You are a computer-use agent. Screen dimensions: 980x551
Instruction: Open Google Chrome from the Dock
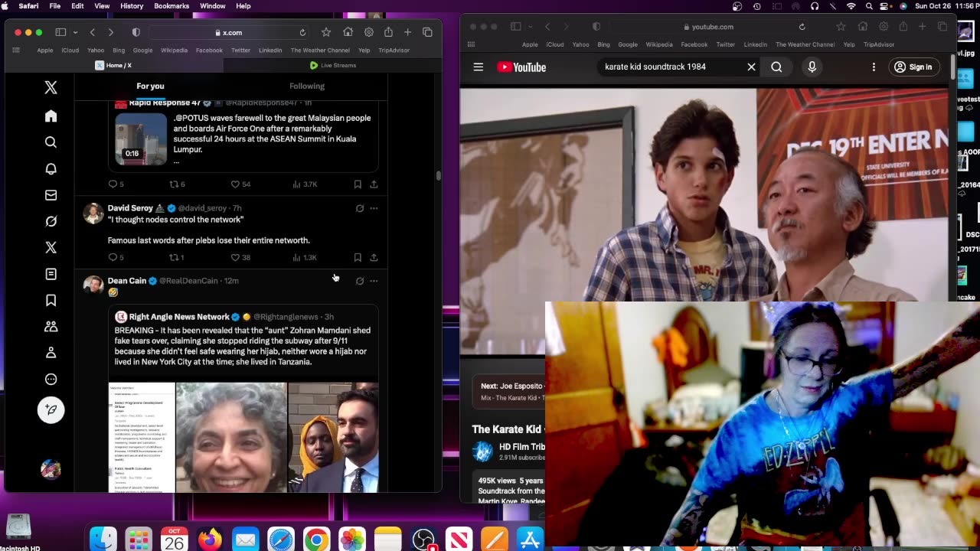pos(316,540)
